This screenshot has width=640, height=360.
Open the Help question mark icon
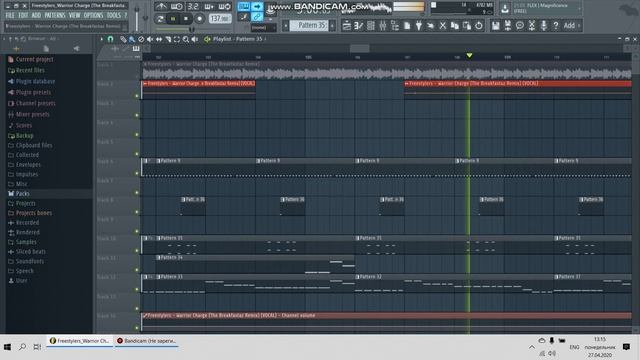(x=556, y=26)
